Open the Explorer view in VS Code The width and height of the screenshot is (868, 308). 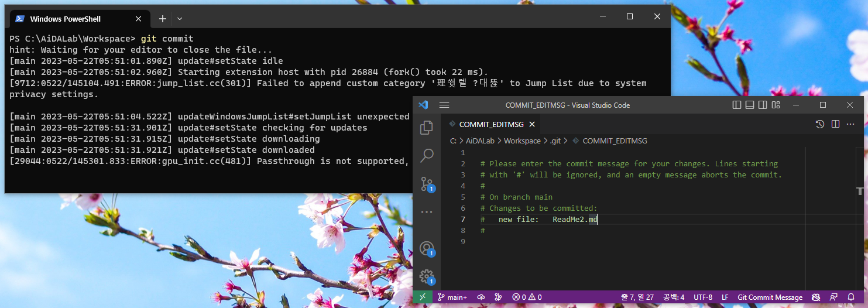[x=427, y=127]
